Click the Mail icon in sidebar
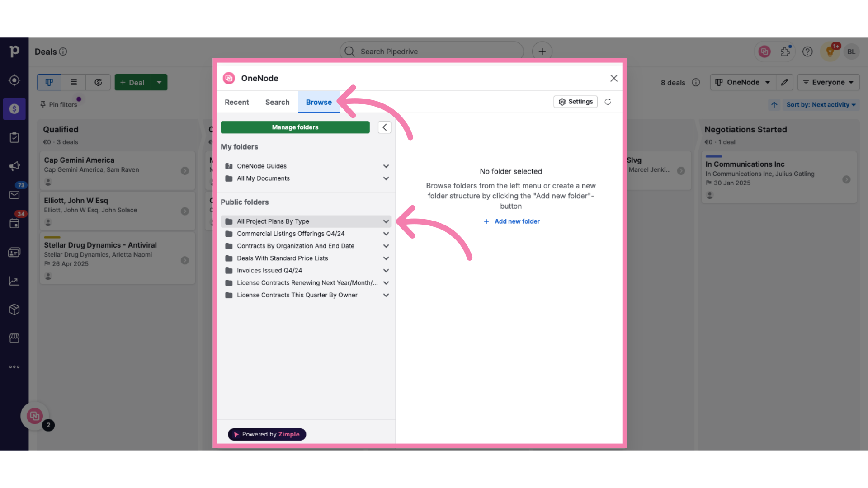Screen dimensions: 868x488 [x=14, y=195]
